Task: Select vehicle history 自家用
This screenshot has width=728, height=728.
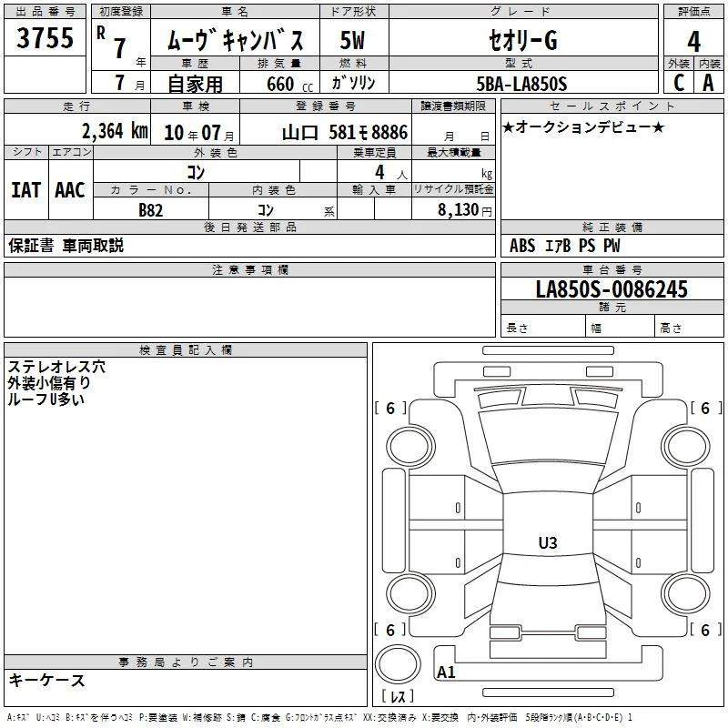Action: (195, 84)
